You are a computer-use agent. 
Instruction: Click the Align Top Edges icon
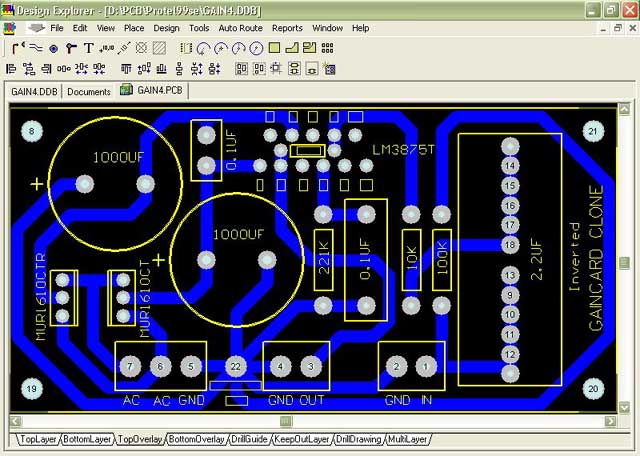coord(126,69)
